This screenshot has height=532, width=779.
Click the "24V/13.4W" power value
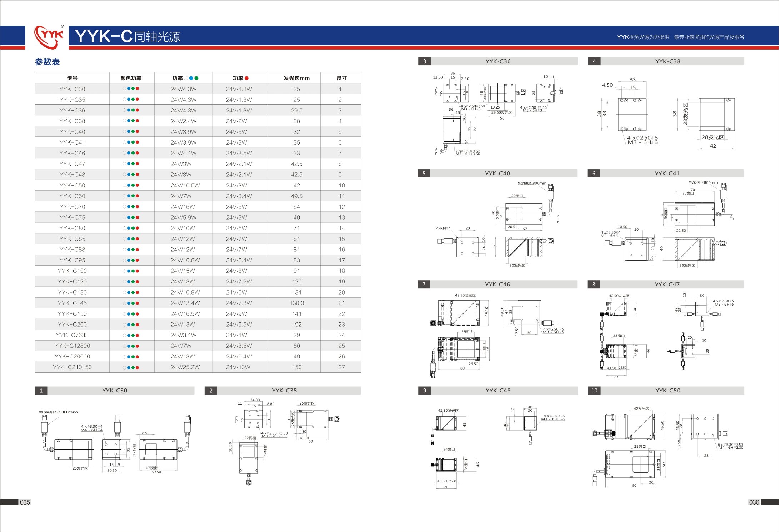click(x=185, y=303)
